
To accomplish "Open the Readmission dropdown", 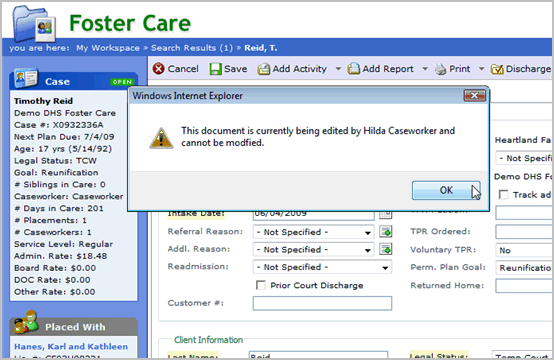I will [x=322, y=267].
